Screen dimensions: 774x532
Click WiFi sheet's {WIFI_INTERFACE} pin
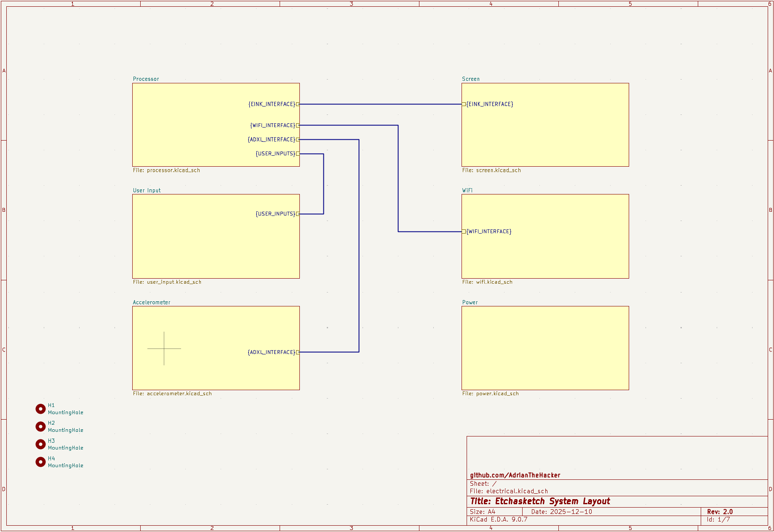(x=487, y=231)
